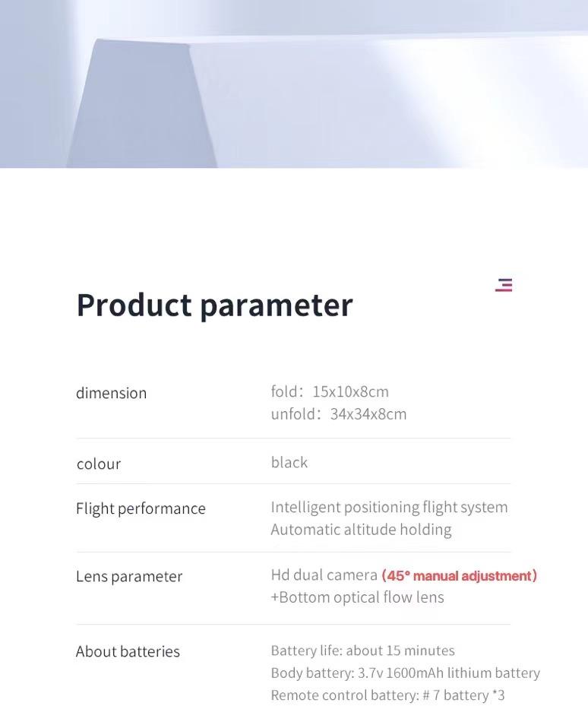Click the divider line below the colour row

pyautogui.click(x=293, y=484)
